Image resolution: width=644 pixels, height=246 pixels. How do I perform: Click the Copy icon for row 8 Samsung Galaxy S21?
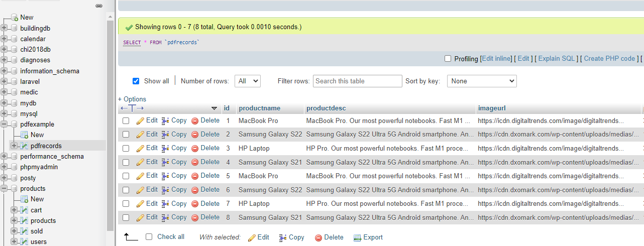[x=165, y=217]
